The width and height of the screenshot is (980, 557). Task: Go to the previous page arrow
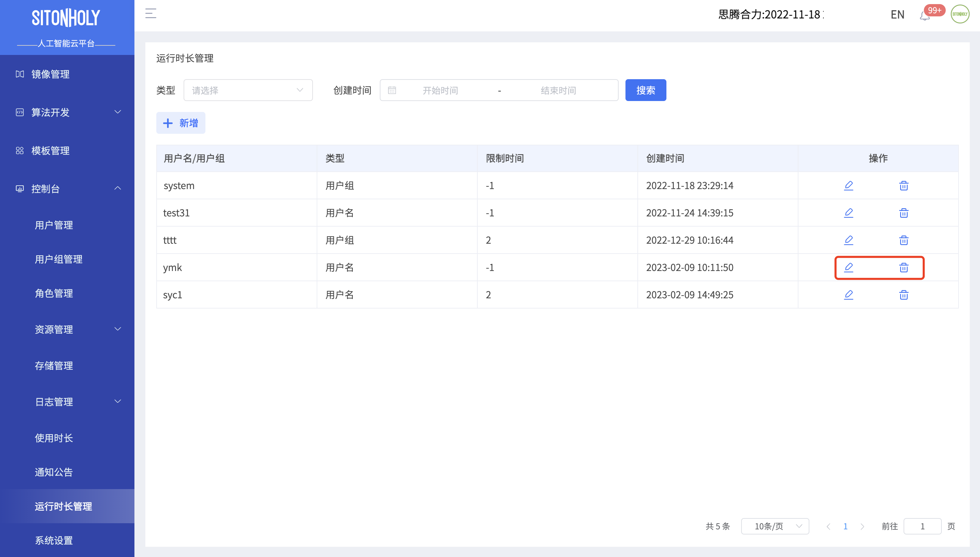828,526
